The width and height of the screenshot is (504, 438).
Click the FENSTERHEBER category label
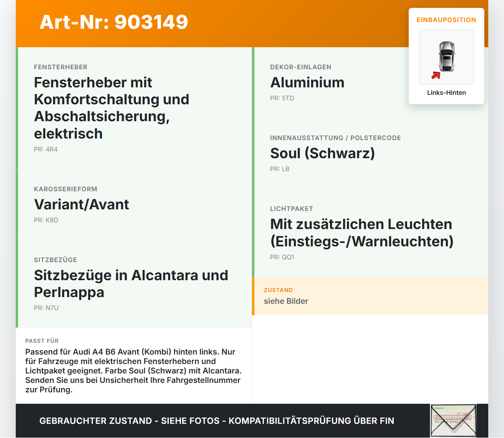(61, 67)
